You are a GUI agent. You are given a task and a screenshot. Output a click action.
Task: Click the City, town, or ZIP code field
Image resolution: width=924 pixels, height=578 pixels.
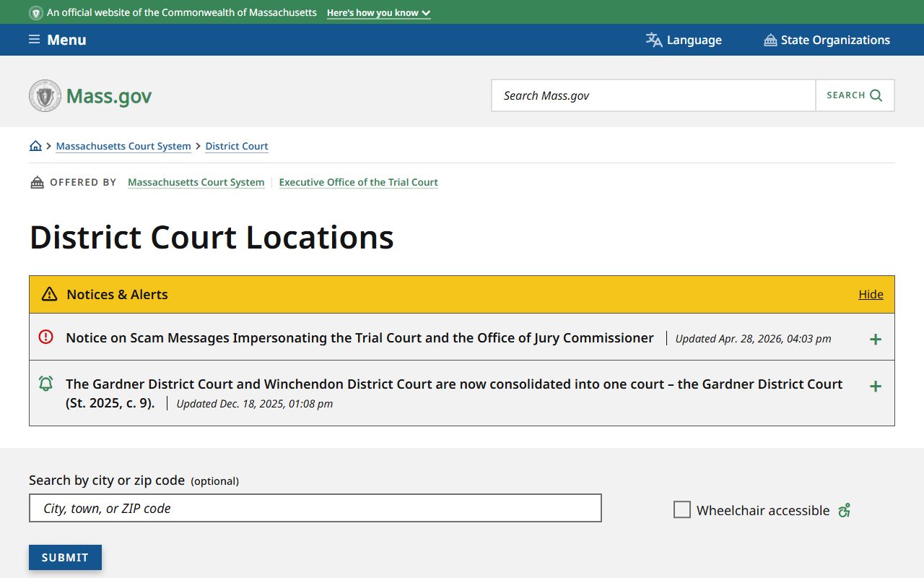point(315,508)
